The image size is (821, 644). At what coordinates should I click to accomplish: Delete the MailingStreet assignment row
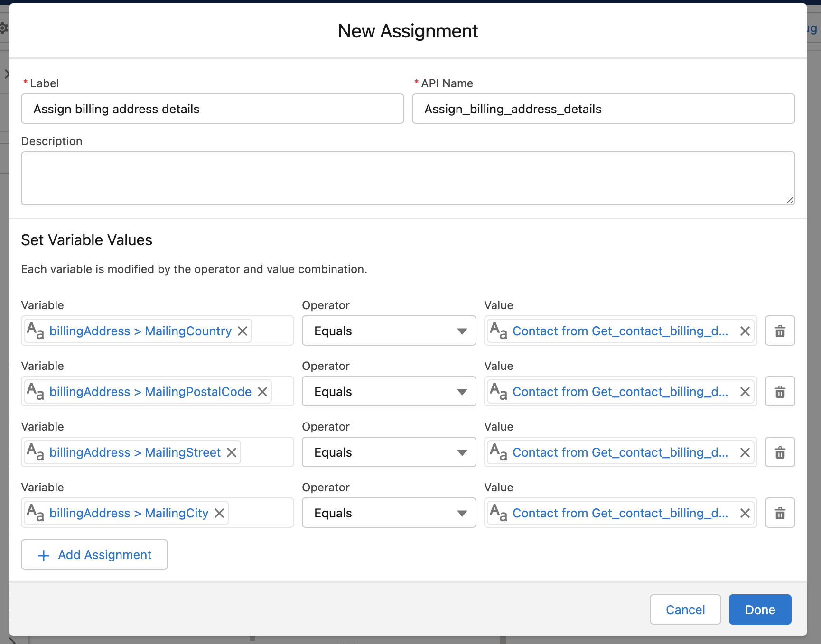(780, 452)
